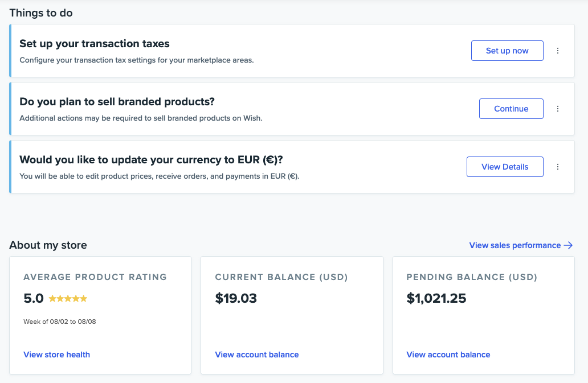Viewport: 588px width, 383px height.
Task: Open the options menu for transaction taxes task
Action: click(x=558, y=50)
